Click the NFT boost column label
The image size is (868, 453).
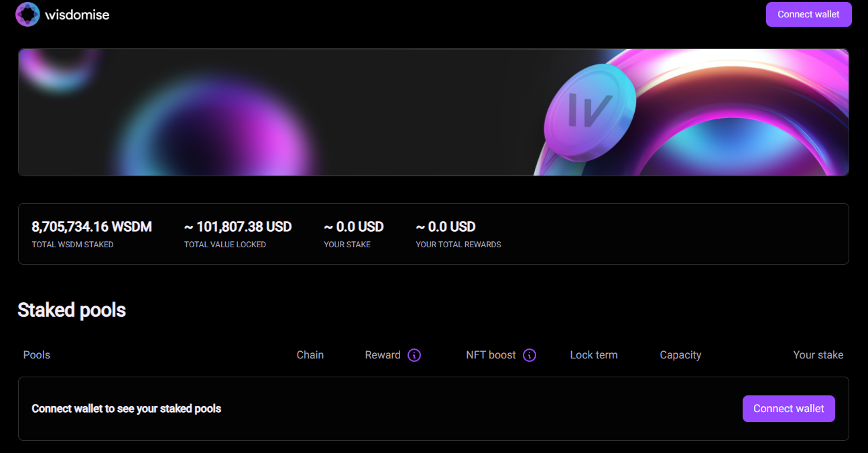tap(491, 355)
